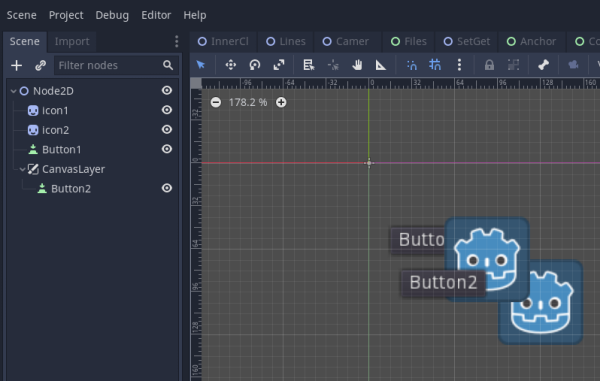Click the Button node icon beside Button1

point(33,150)
